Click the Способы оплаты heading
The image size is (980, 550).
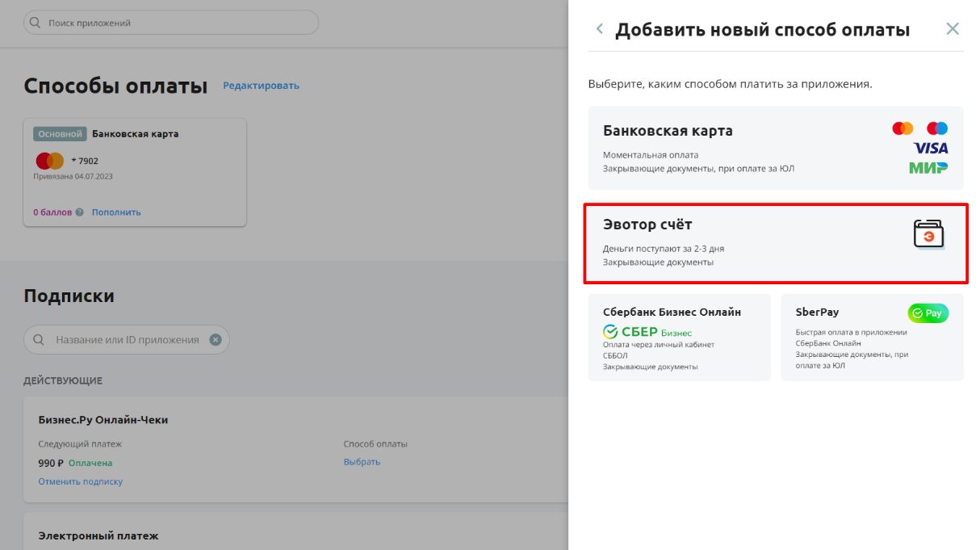[115, 86]
